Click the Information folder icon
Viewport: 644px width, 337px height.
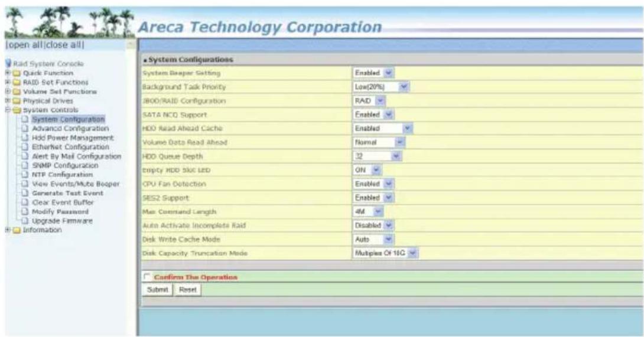[17, 230]
